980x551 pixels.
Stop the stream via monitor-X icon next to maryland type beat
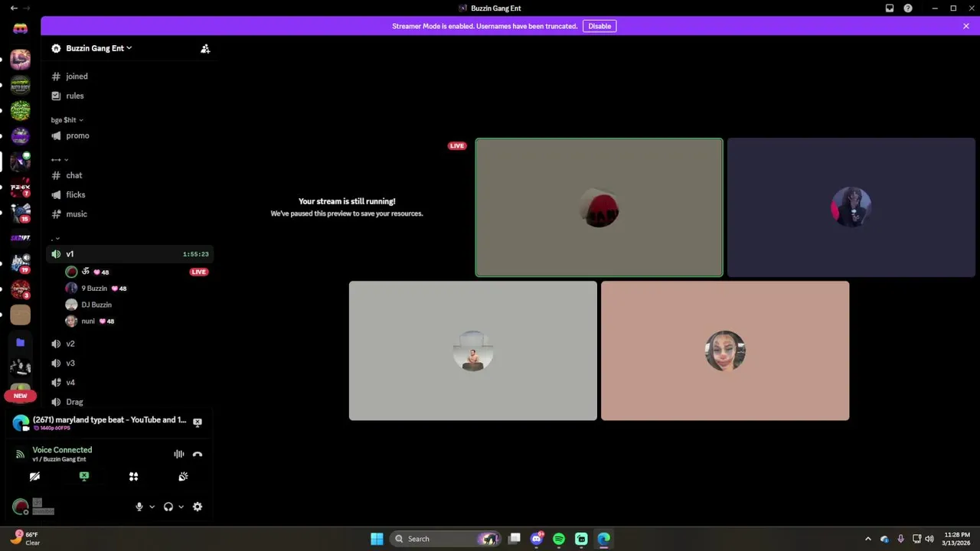(x=198, y=422)
